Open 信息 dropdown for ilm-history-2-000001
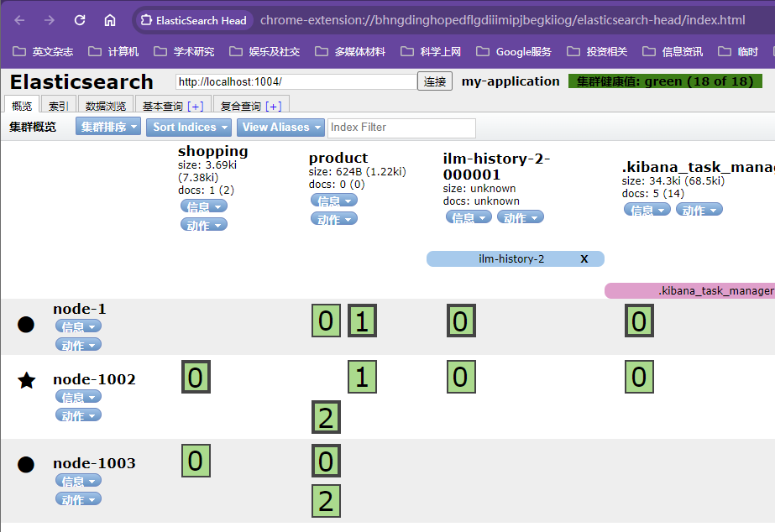Viewport: 775px width, 532px height. [x=469, y=216]
